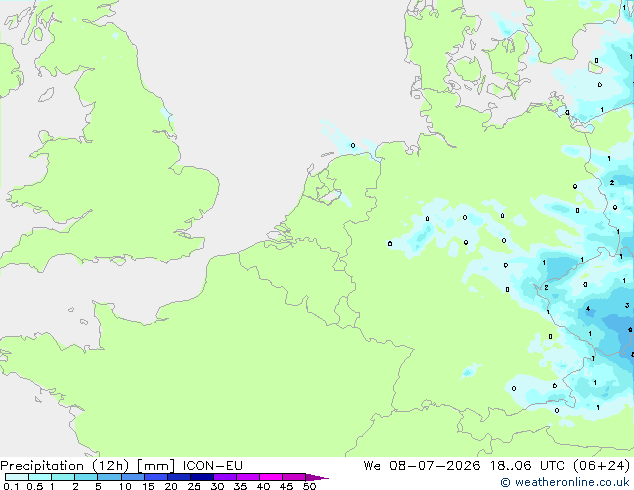The image size is (634, 490).
Task: Click the 45–50 mm legend color swatch
Action: click(294, 477)
